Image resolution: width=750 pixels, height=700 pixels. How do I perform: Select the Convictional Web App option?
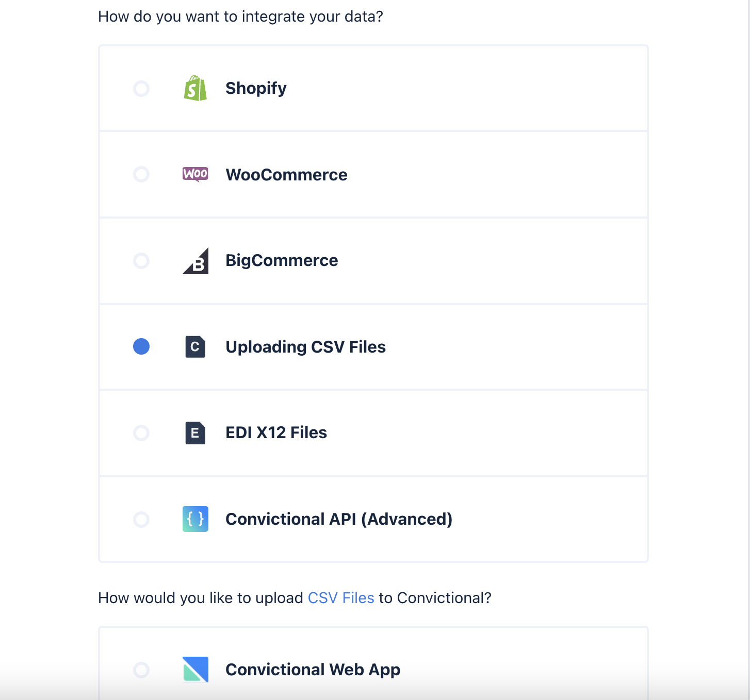[x=141, y=669]
